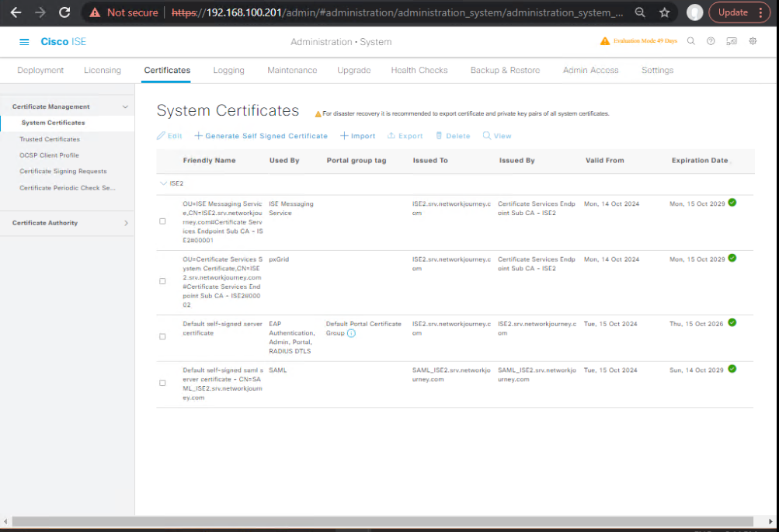Select checkbox for ISE Messaging Service certificate
The image size is (779, 532).
[162, 221]
